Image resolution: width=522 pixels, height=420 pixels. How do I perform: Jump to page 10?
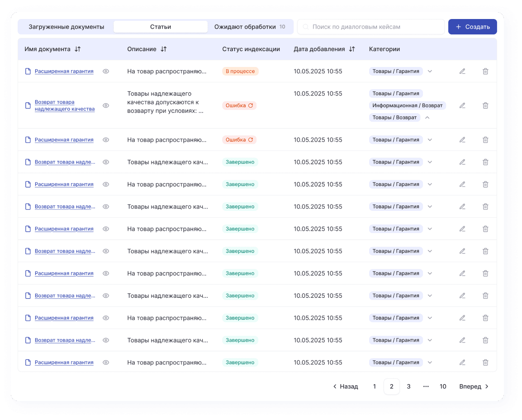[443, 387]
